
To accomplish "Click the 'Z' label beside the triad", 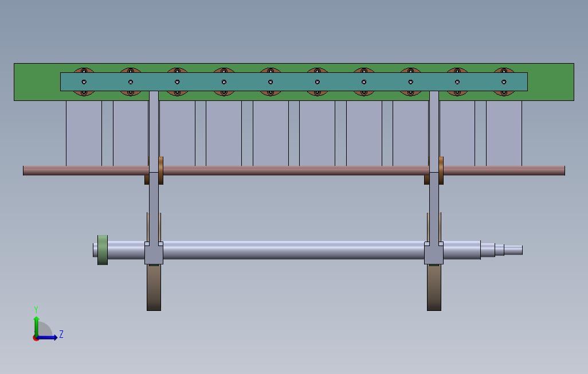I will (x=61, y=334).
